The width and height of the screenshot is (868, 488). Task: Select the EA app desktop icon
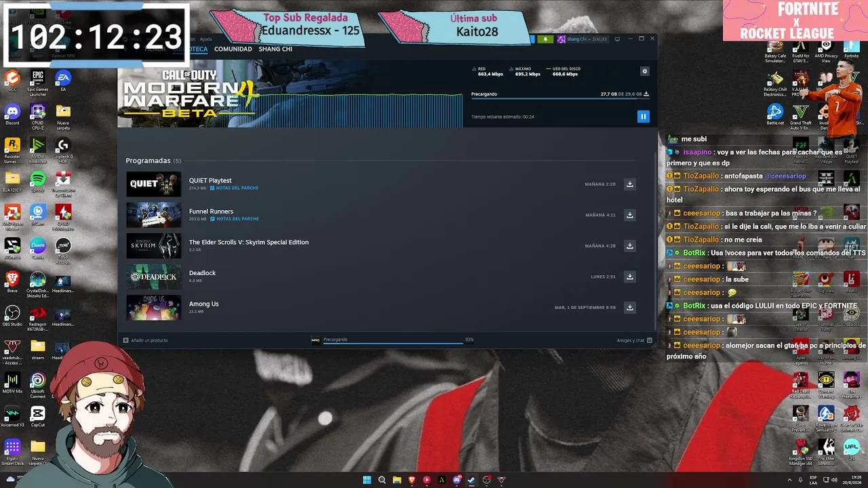pos(63,81)
